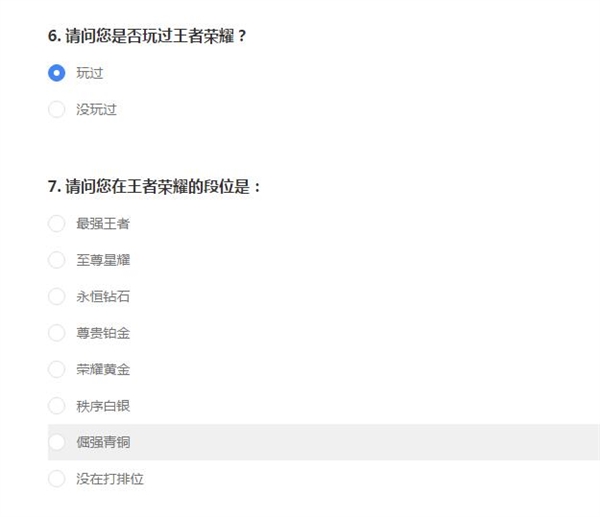Click the 最强王者 label text
Screen dimensions: 600x517
pos(102,223)
